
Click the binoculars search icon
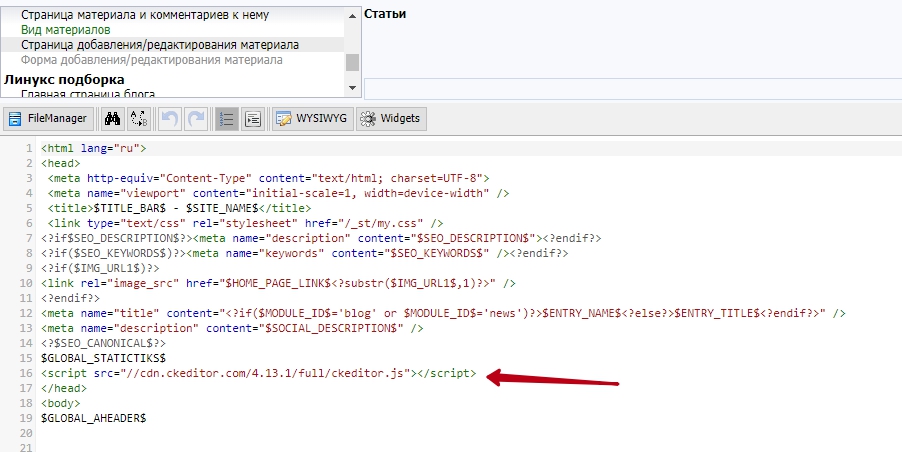pos(113,119)
